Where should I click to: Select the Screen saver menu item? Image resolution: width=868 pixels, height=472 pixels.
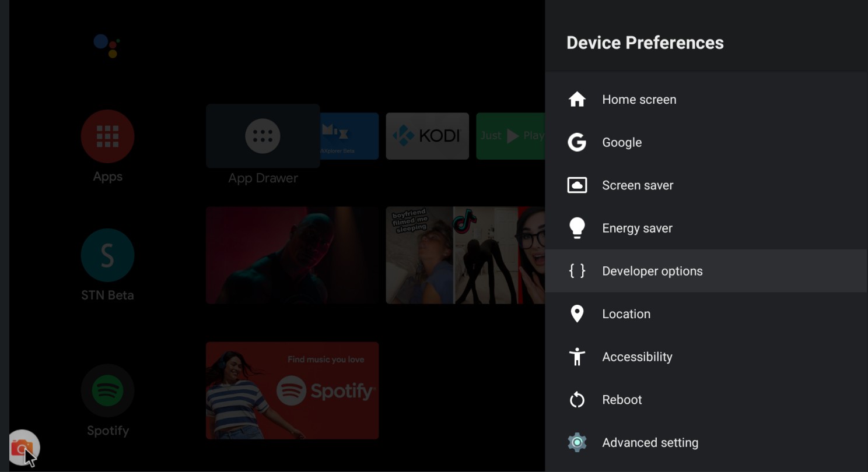(638, 185)
